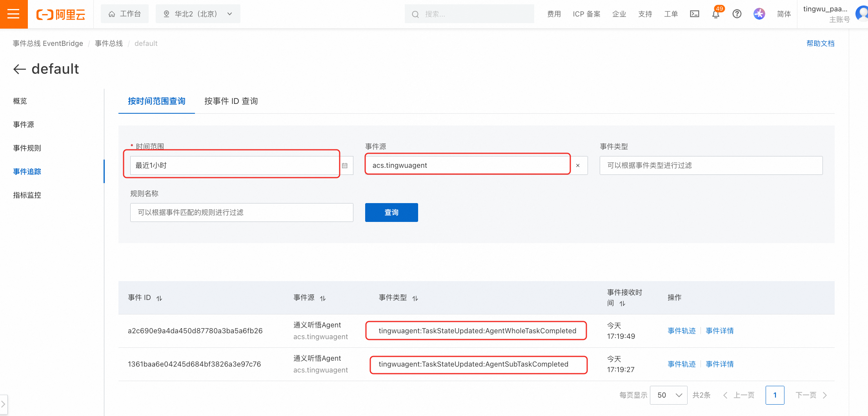The width and height of the screenshot is (868, 416).
Task: Switch language via 简体
Action: pyautogui.click(x=784, y=14)
